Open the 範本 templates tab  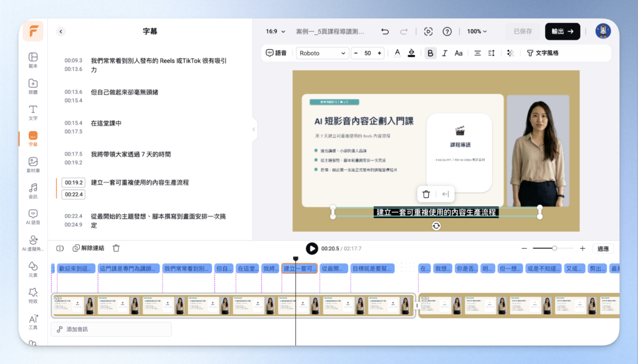[33, 60]
